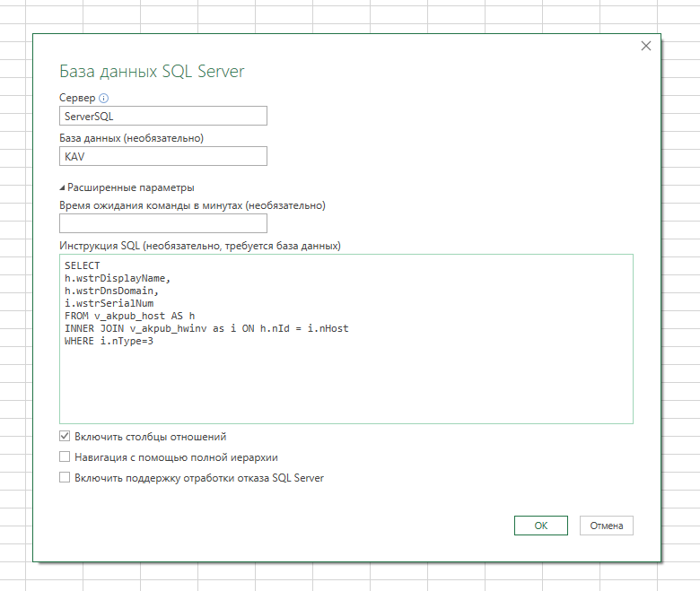Click the Инструкция SQL label
The width and height of the screenshot is (700, 591).
(x=200, y=246)
